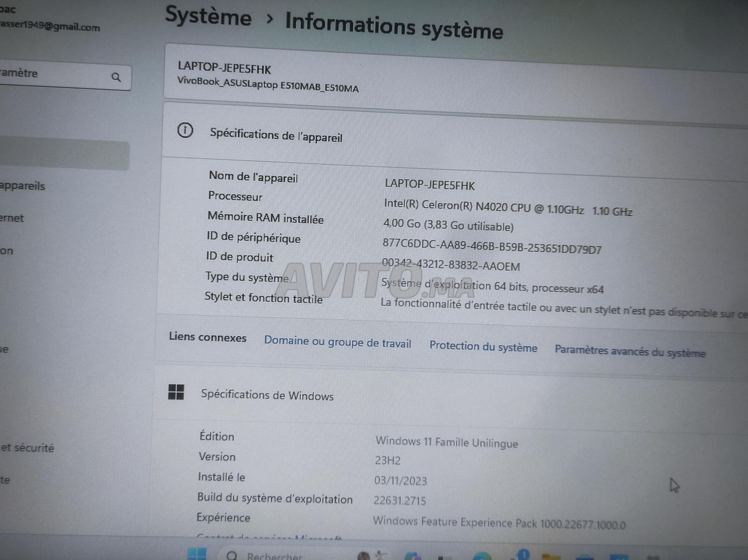Open Protection du système link
The width and height of the screenshot is (748, 560).
[x=483, y=347]
